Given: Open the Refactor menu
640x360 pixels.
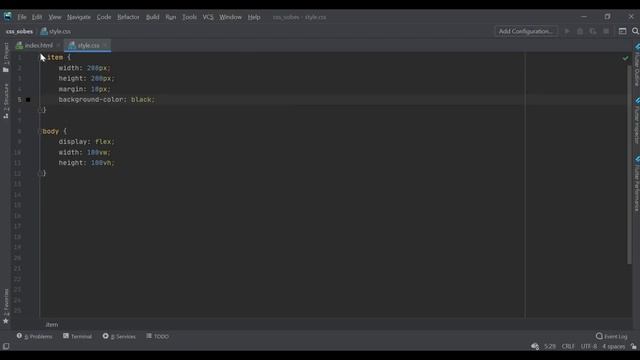Looking at the screenshot, I should (x=128, y=17).
